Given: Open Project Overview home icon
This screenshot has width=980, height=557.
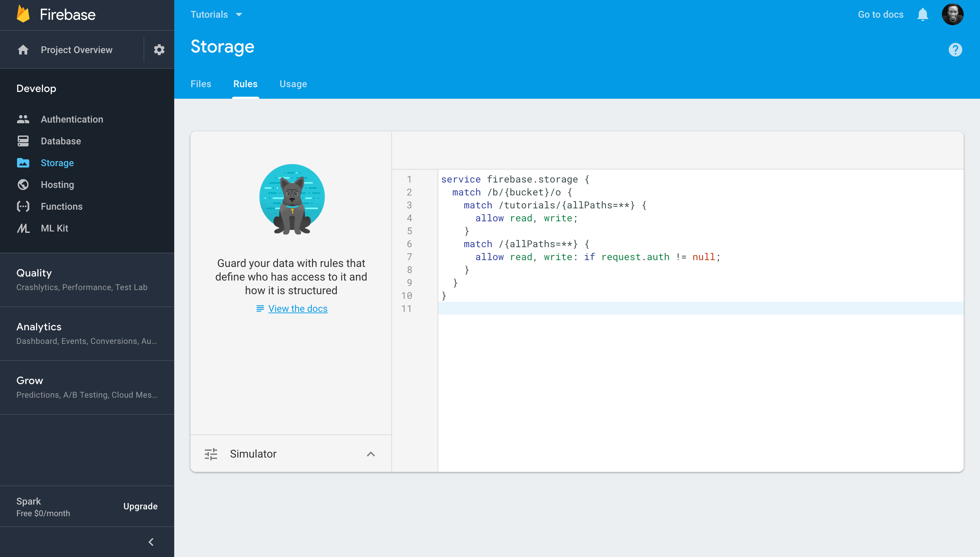Looking at the screenshot, I should point(23,50).
